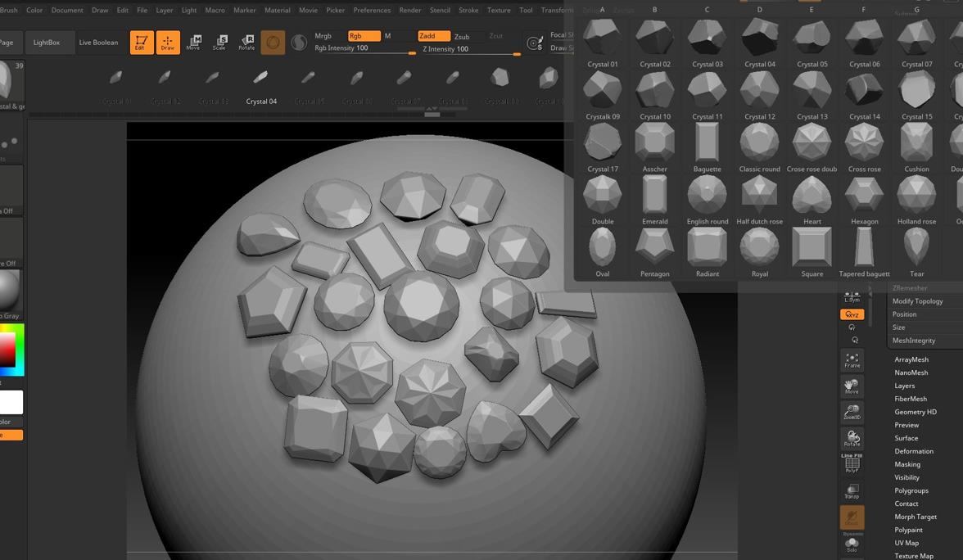
Task: Expand the Polygroups subpalette
Action: 911,490
